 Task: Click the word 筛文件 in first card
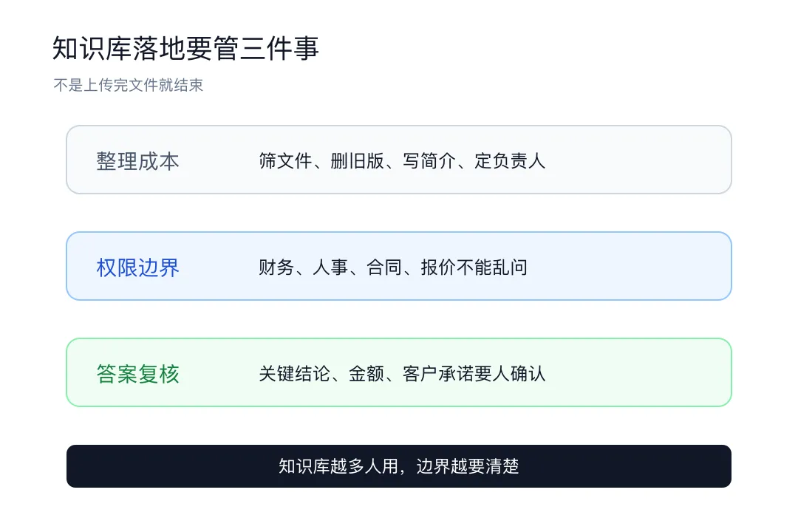[x=285, y=161]
